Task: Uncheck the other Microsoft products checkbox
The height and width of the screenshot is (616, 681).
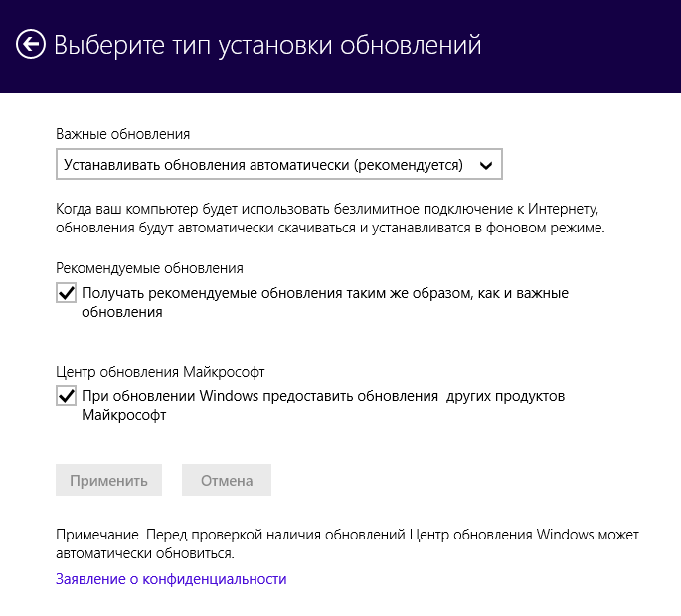Action: [67, 397]
